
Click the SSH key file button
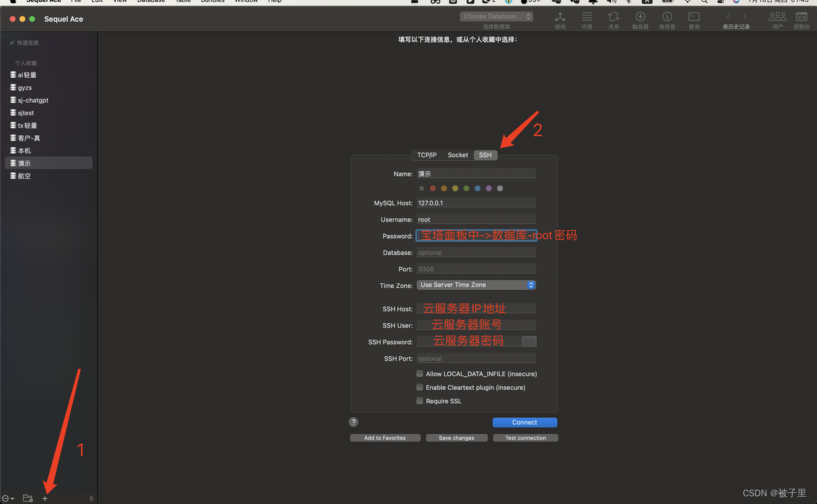(x=529, y=341)
